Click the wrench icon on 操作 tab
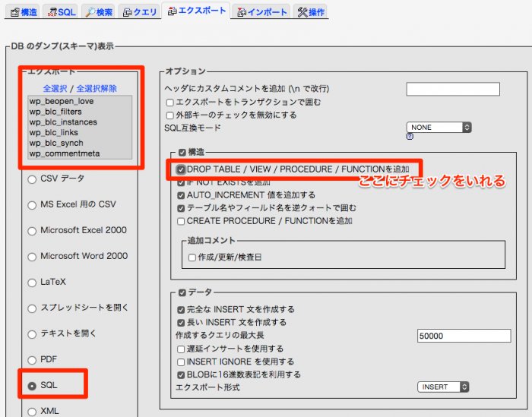532x417 pixels. click(x=302, y=12)
